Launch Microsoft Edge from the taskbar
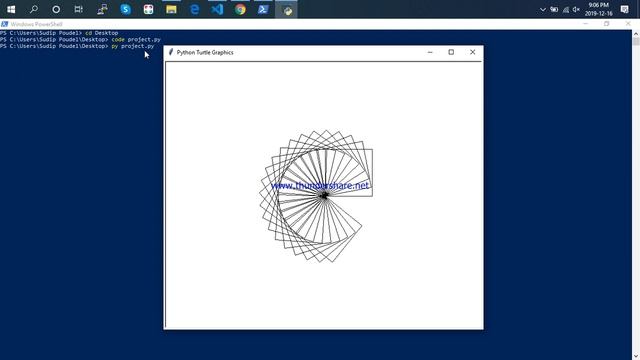Screen dimensions: 640x360 point(194,9)
